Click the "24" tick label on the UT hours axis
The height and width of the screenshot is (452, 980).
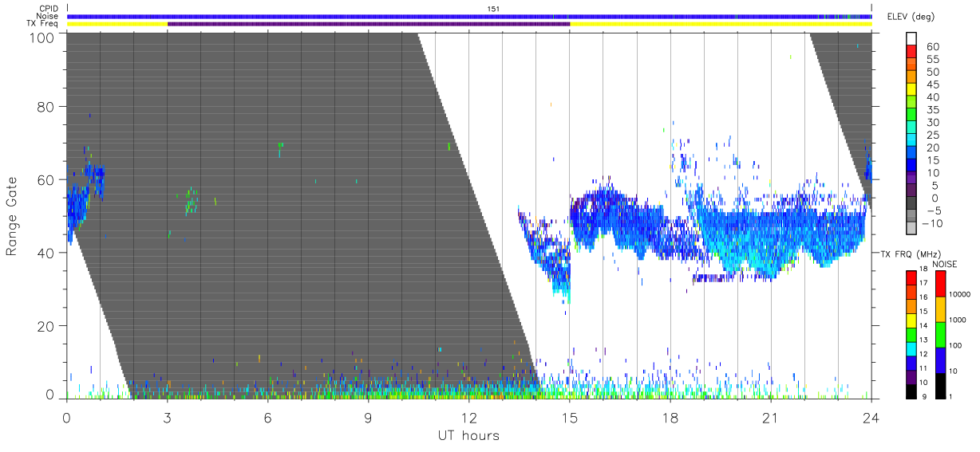click(871, 416)
